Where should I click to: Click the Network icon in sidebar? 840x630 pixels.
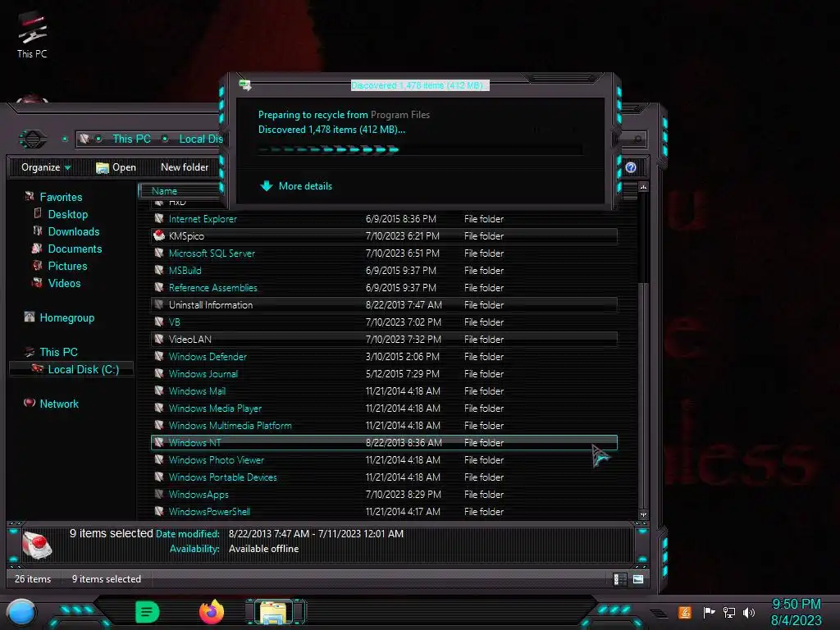tap(30, 403)
